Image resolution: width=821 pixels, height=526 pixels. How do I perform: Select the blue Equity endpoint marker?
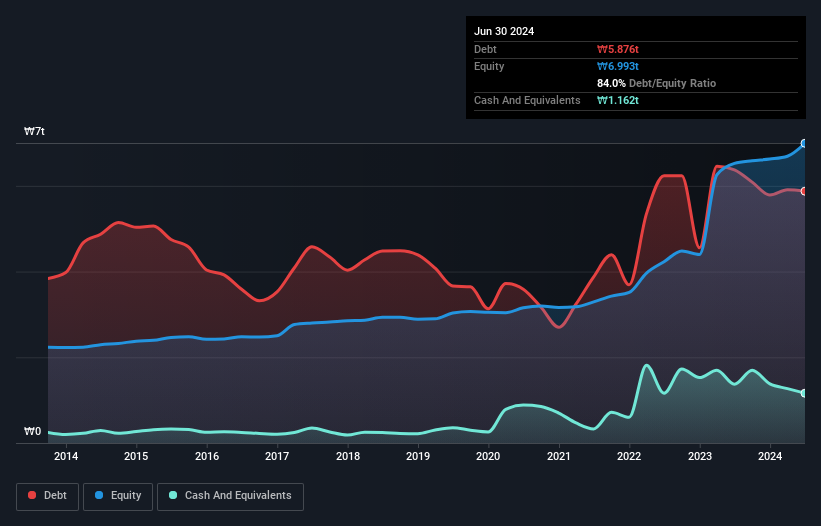(x=804, y=143)
